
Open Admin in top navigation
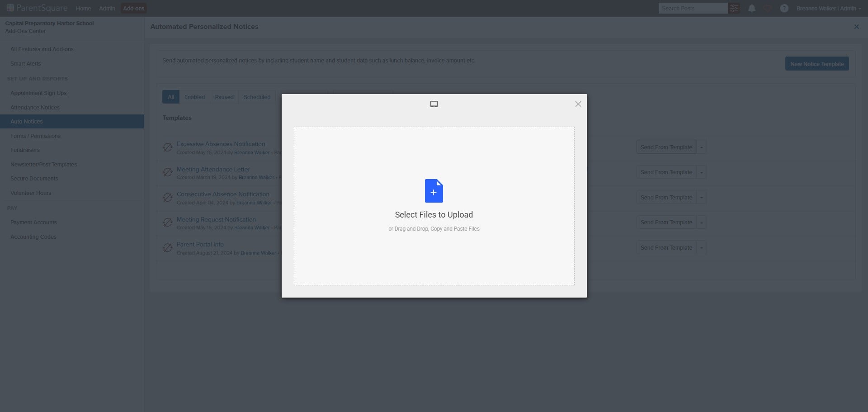click(x=107, y=8)
